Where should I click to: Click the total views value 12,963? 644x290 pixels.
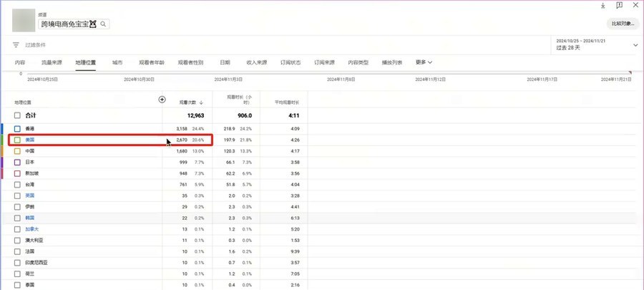tap(195, 116)
